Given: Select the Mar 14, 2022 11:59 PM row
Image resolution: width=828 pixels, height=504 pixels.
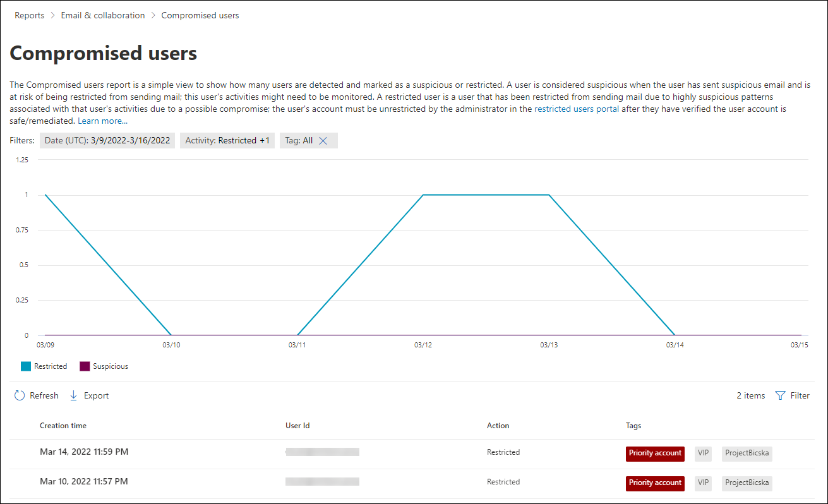Looking at the screenshot, I should tap(412, 452).
